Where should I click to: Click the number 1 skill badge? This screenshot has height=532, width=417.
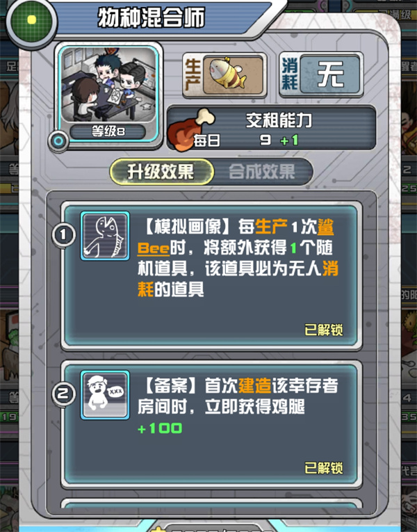[x=63, y=235]
